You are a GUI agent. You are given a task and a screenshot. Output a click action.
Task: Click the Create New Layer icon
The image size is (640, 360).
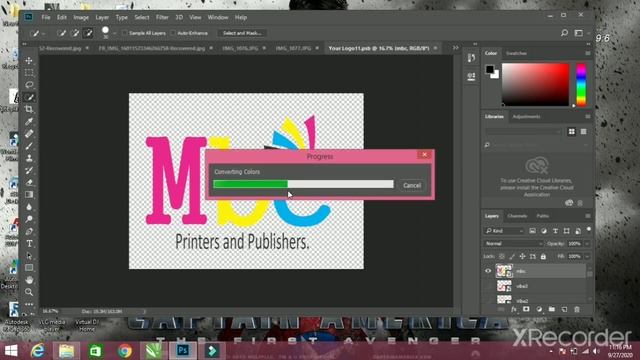(x=564, y=309)
